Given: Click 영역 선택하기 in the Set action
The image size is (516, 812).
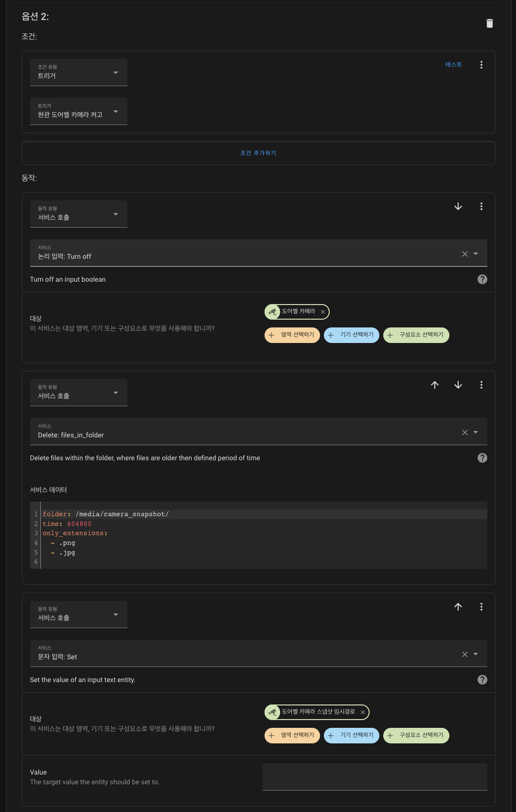Looking at the screenshot, I should (292, 735).
